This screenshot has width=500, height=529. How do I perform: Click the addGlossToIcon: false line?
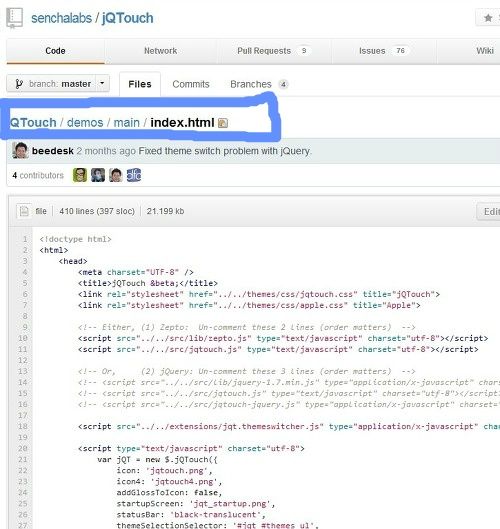click(x=169, y=493)
